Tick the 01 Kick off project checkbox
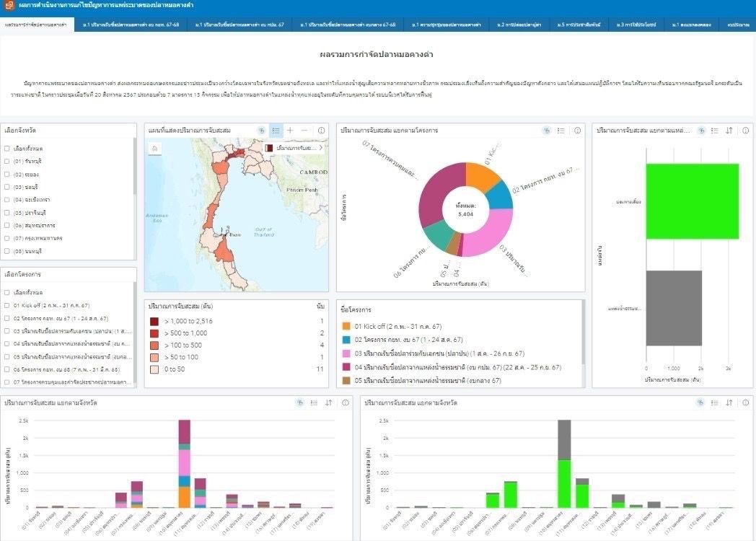 pos(6,305)
